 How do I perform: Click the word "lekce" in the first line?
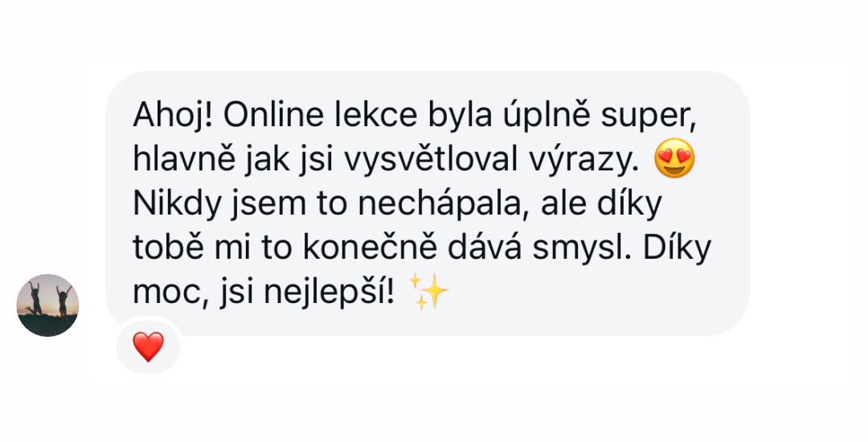point(375,114)
